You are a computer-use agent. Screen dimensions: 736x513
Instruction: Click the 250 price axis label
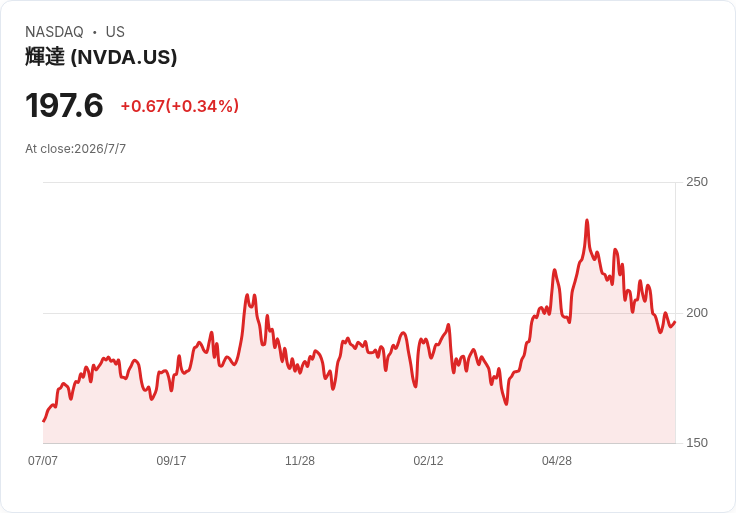[x=697, y=182]
